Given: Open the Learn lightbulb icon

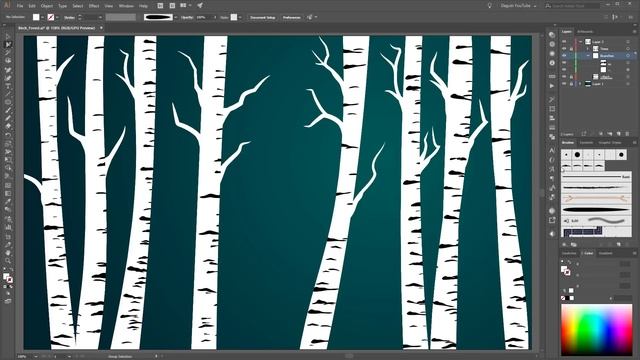Looking at the screenshot, I should pos(489,6).
